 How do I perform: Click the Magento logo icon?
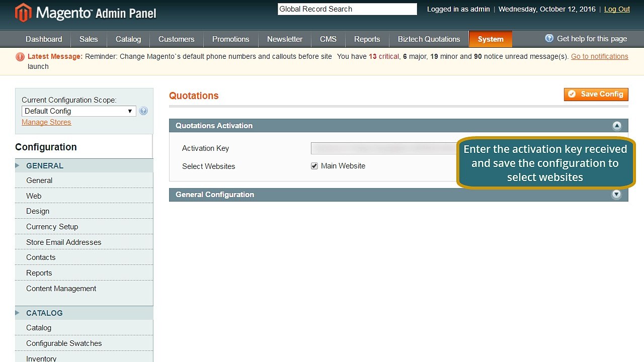coord(23,13)
